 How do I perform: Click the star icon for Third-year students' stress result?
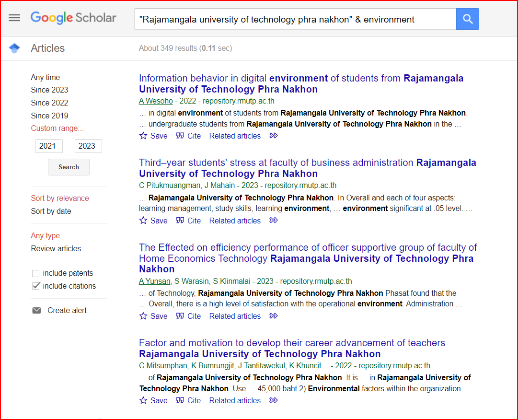coord(143,221)
